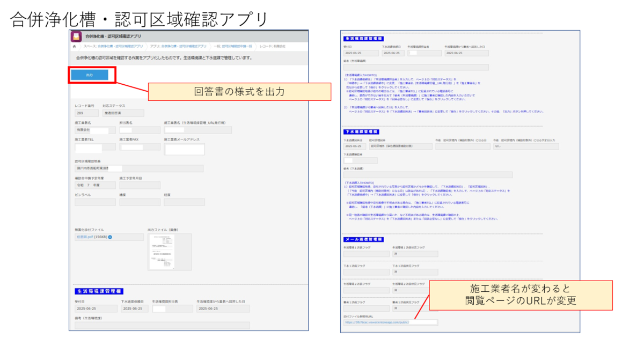This screenshot has width=644, height=338.
Task: Go to portal via home icon
Action: pyautogui.click(x=74, y=47)
